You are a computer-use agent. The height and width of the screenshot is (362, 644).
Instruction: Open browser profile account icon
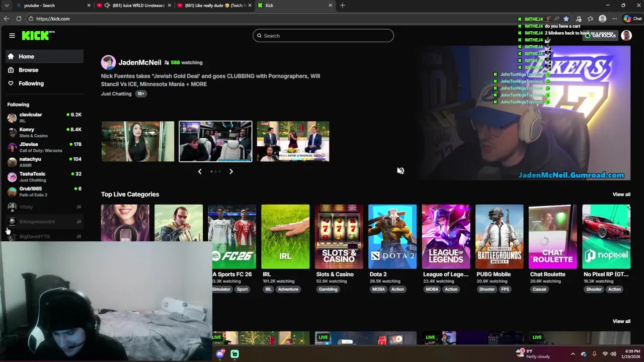click(602, 19)
